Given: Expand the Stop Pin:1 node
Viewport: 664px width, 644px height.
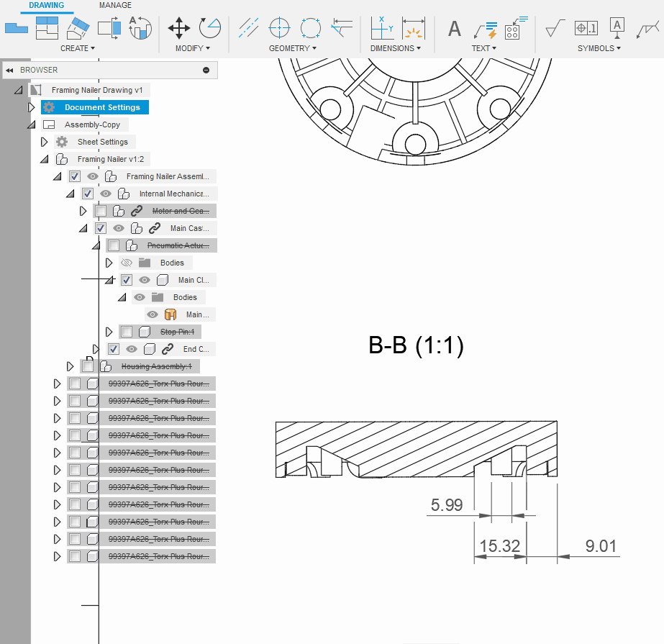Looking at the screenshot, I should coord(109,332).
